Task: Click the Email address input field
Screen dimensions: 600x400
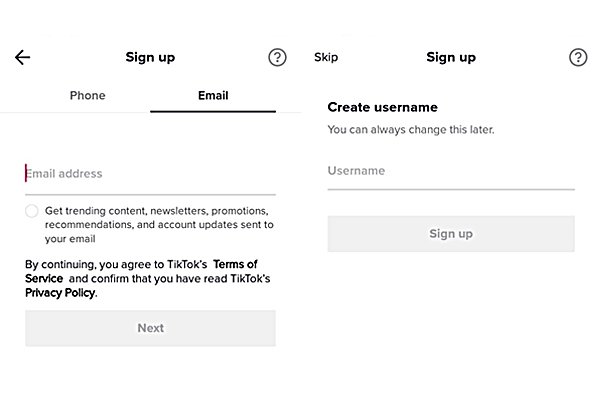Action: click(150, 174)
